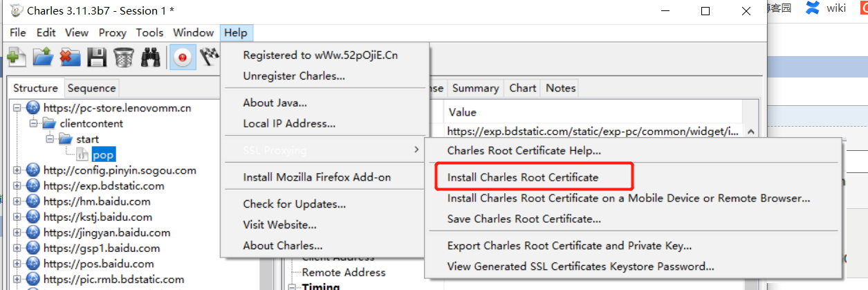Click the globe icon beside pos.baidu.com
This screenshot has width=868, height=290.
[33, 264]
